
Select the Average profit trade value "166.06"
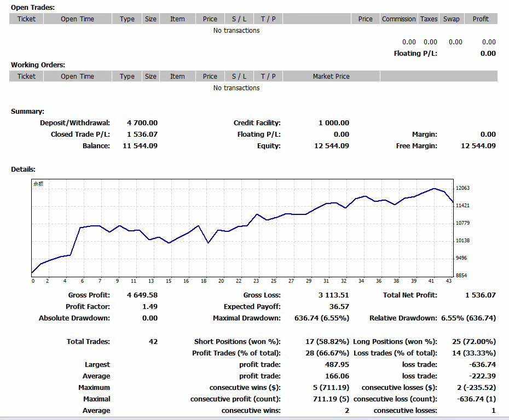point(337,376)
